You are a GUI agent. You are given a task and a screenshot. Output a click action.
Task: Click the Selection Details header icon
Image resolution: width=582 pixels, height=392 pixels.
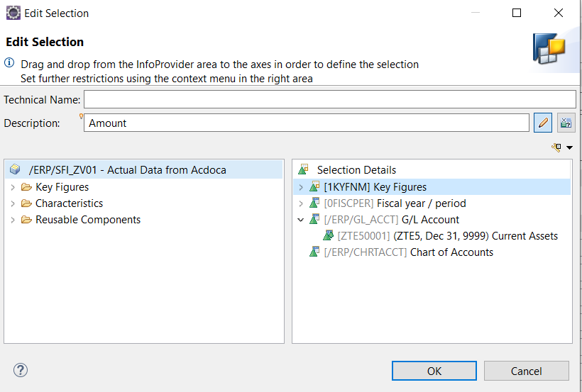click(x=303, y=169)
